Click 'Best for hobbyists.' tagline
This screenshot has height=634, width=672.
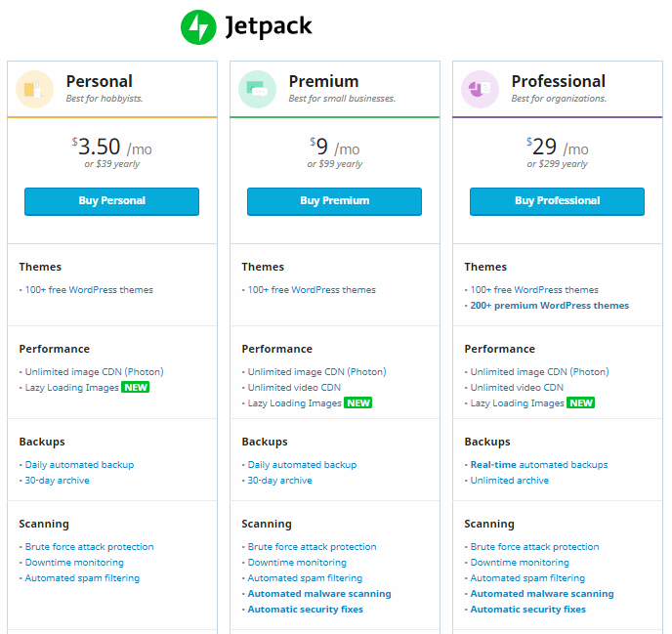click(105, 99)
